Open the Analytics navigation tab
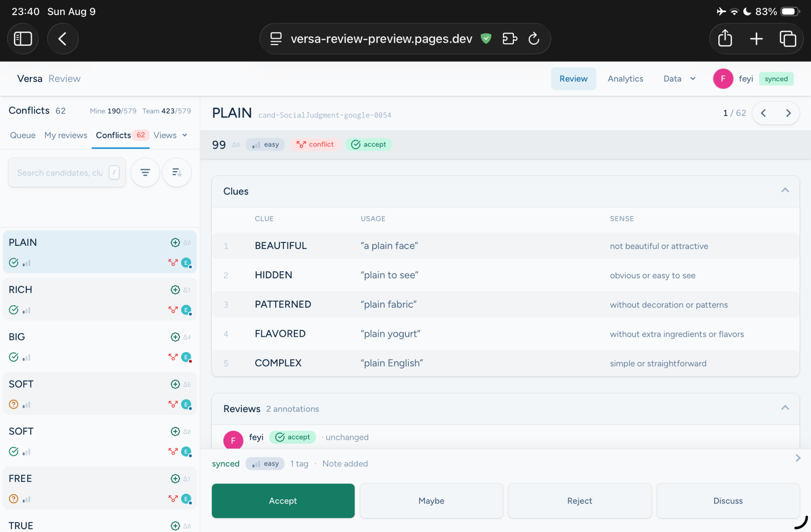The height and width of the screenshot is (532, 811). (x=625, y=79)
